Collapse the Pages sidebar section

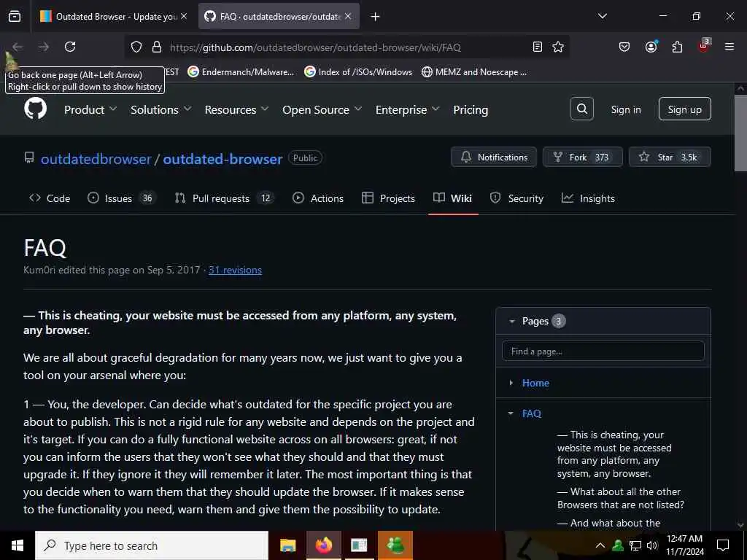pyautogui.click(x=512, y=322)
